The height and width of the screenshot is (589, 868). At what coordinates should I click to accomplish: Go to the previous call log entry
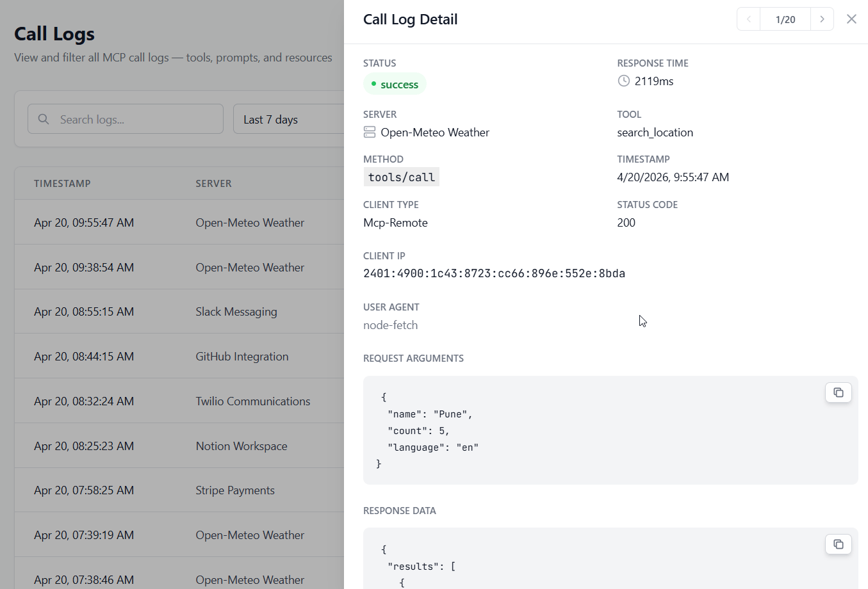point(749,19)
